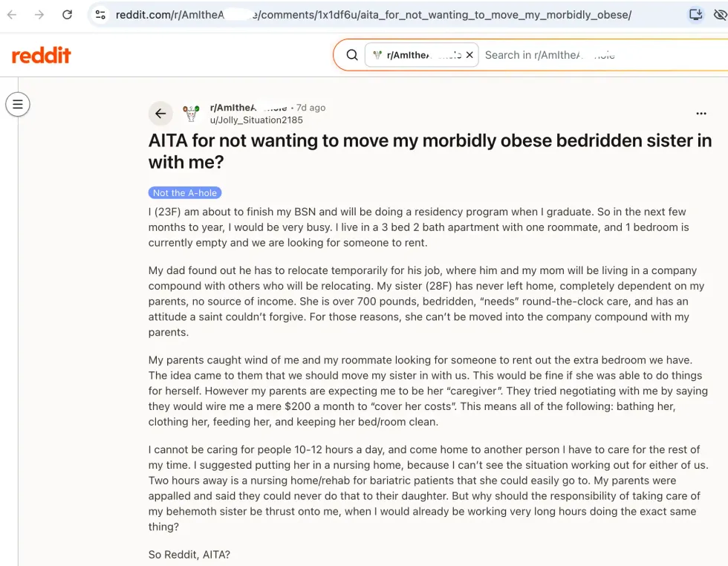
Task: Click the post title text
Action: (x=430, y=152)
